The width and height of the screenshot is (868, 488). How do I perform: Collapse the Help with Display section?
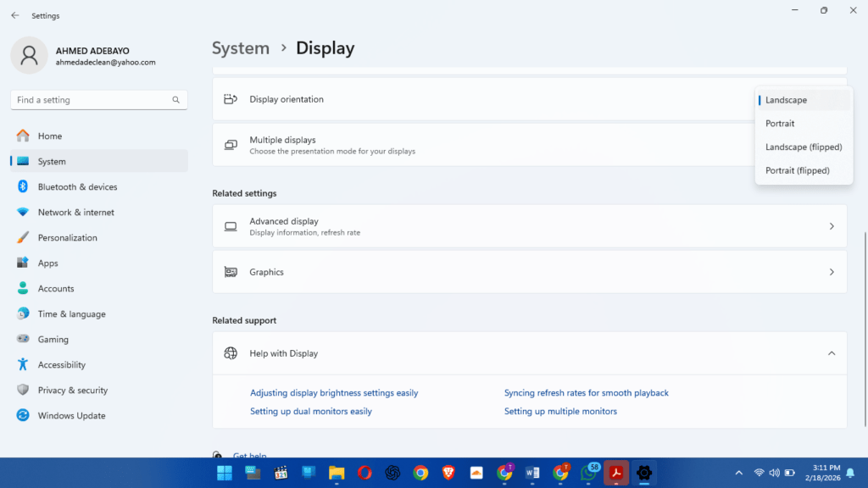tap(832, 353)
